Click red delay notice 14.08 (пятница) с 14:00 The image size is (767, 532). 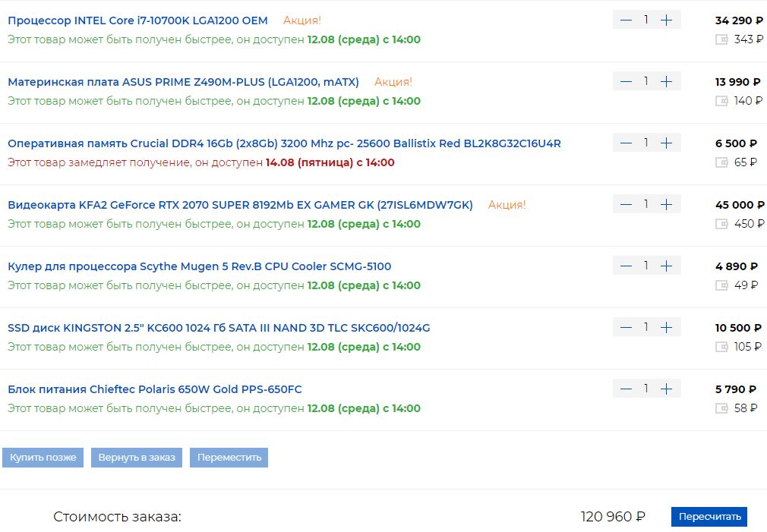330,162
